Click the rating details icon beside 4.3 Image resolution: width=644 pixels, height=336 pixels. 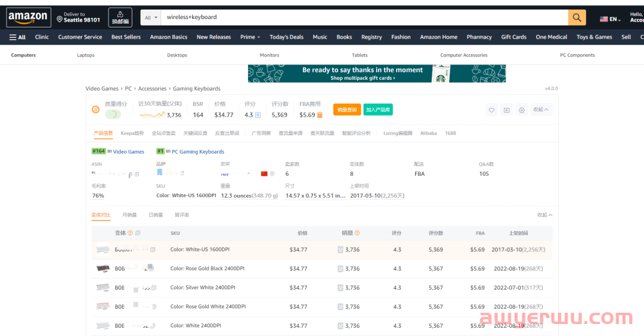(258, 115)
